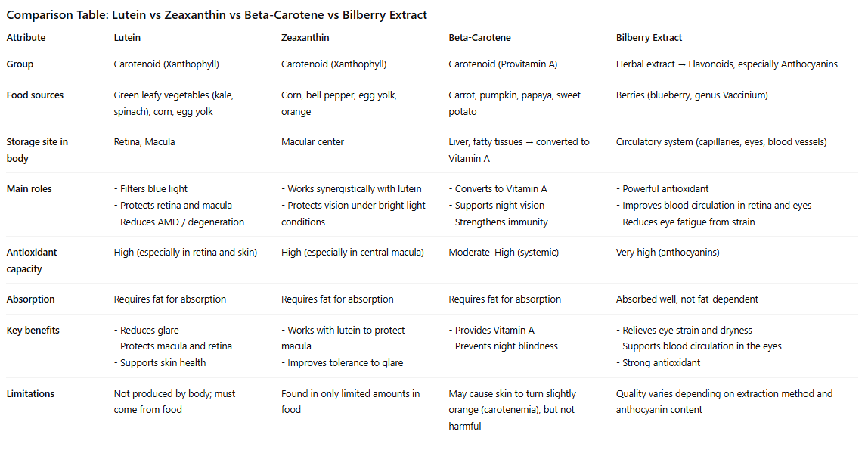Click the "Carotenoid (Provitamin A)" cell
Image resolution: width=868 pixels, height=450 pixels.
coord(503,64)
